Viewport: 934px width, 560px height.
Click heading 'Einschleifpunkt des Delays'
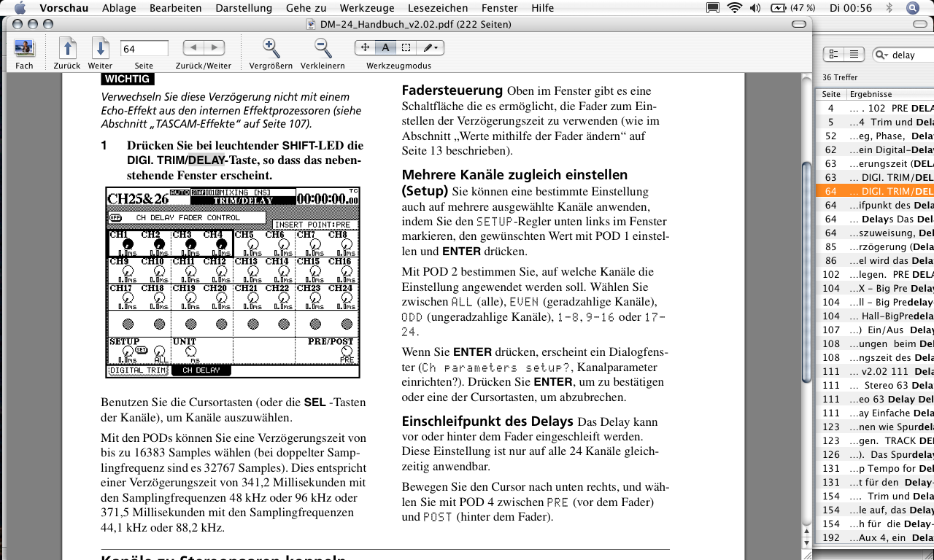click(488, 421)
